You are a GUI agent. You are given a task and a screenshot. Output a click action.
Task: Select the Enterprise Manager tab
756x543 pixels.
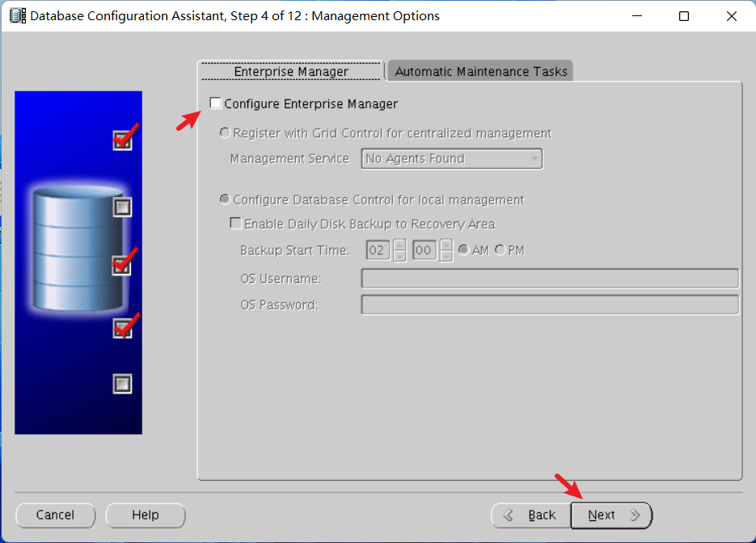tap(291, 71)
